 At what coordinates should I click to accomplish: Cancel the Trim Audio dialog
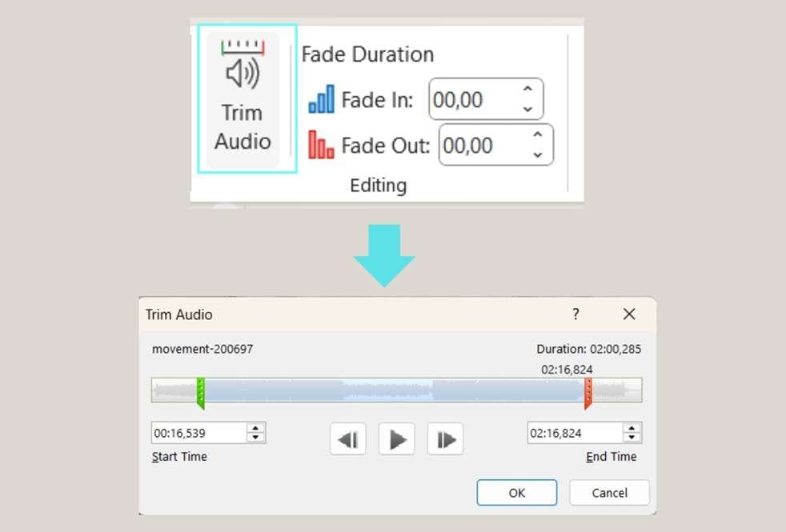click(610, 493)
